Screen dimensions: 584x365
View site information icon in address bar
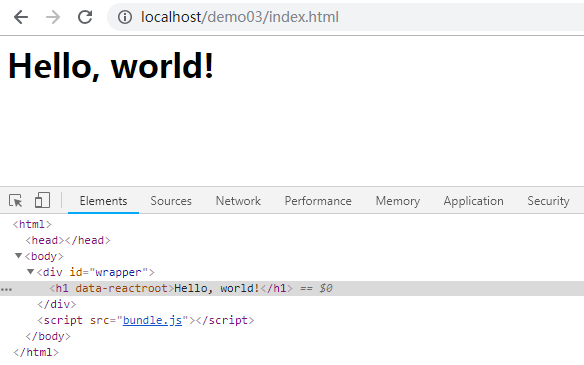(125, 17)
